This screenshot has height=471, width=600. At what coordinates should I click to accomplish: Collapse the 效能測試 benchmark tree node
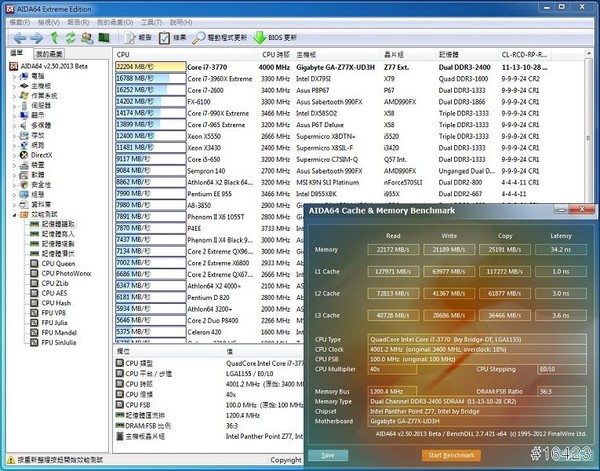click(14, 214)
